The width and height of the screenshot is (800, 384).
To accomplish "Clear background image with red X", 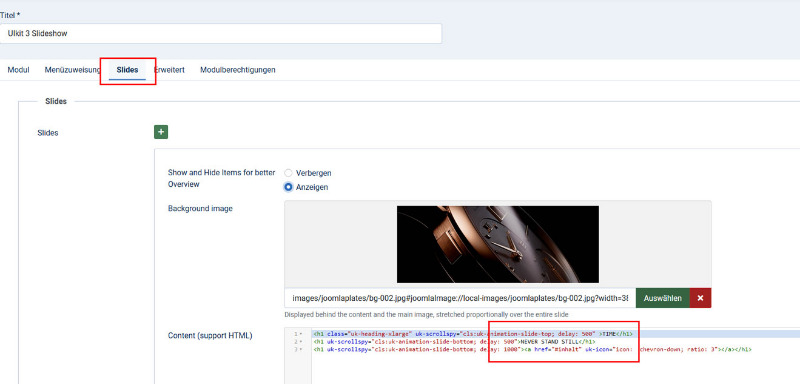I will pos(700,298).
